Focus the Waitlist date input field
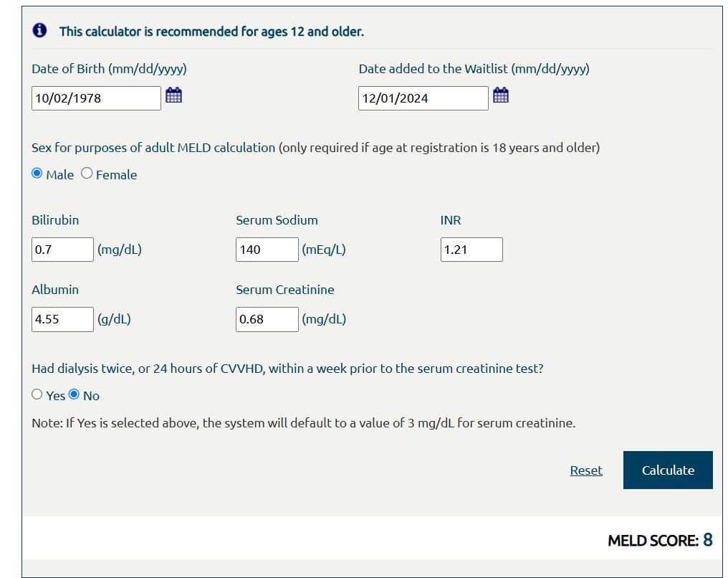 point(423,98)
